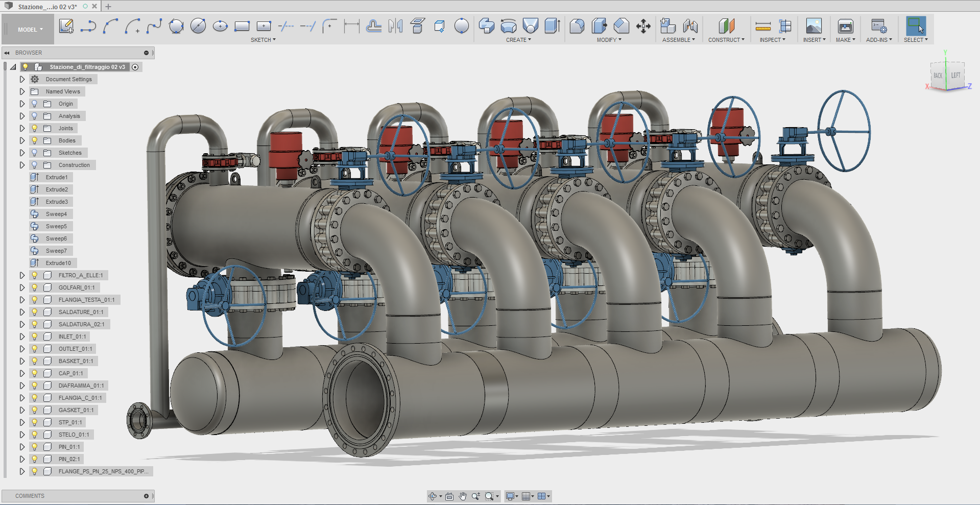Image resolution: width=980 pixels, height=505 pixels.
Task: Expand the FILTRO_A_ELLE:1 component tree node
Action: [x=22, y=275]
